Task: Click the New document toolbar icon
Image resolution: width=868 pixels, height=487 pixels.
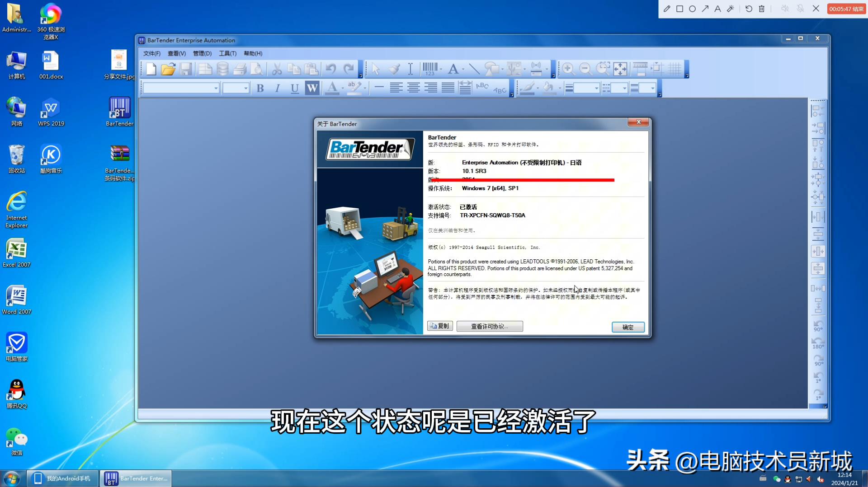Action: click(x=151, y=69)
